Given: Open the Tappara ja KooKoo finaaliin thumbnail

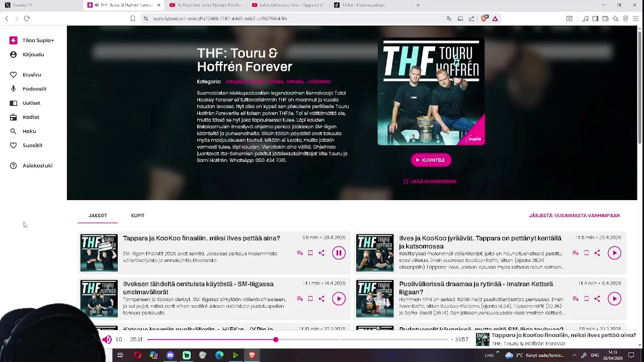Looking at the screenshot, I should 99,253.
